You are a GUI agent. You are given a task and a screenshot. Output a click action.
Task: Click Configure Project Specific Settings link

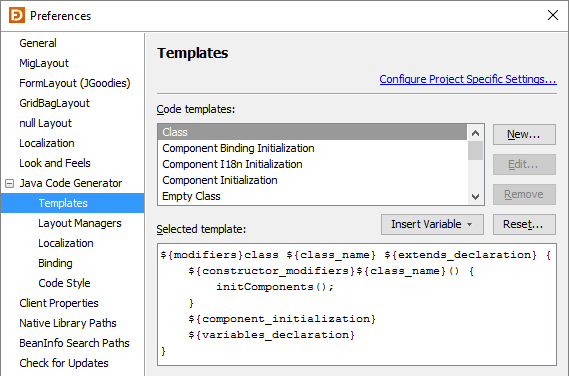[x=468, y=79]
